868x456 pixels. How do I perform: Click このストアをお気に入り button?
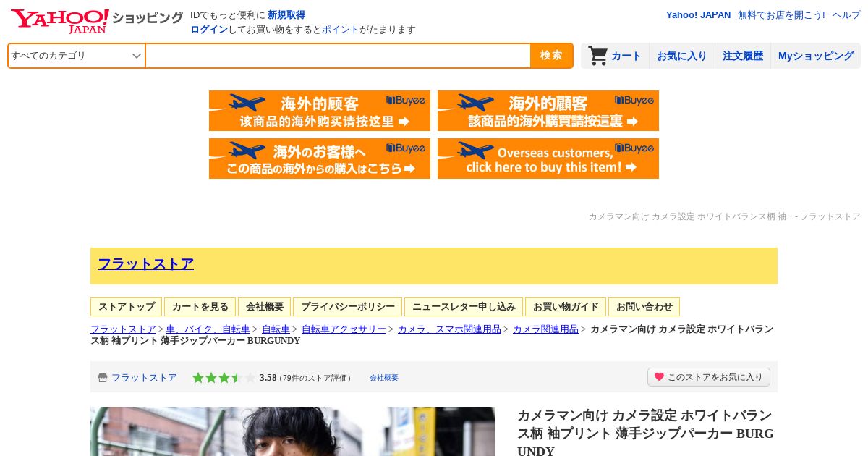click(x=709, y=377)
